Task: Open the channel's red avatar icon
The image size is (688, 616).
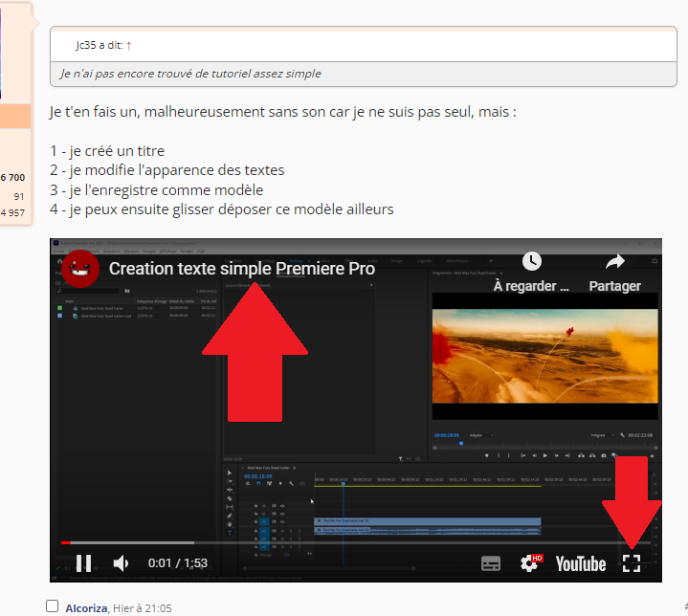Action: (x=80, y=269)
